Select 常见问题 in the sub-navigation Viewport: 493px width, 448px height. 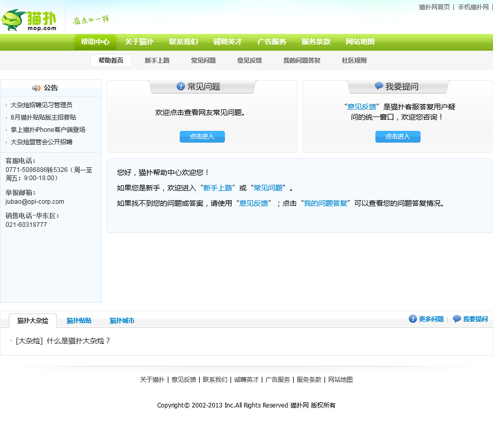coord(203,61)
